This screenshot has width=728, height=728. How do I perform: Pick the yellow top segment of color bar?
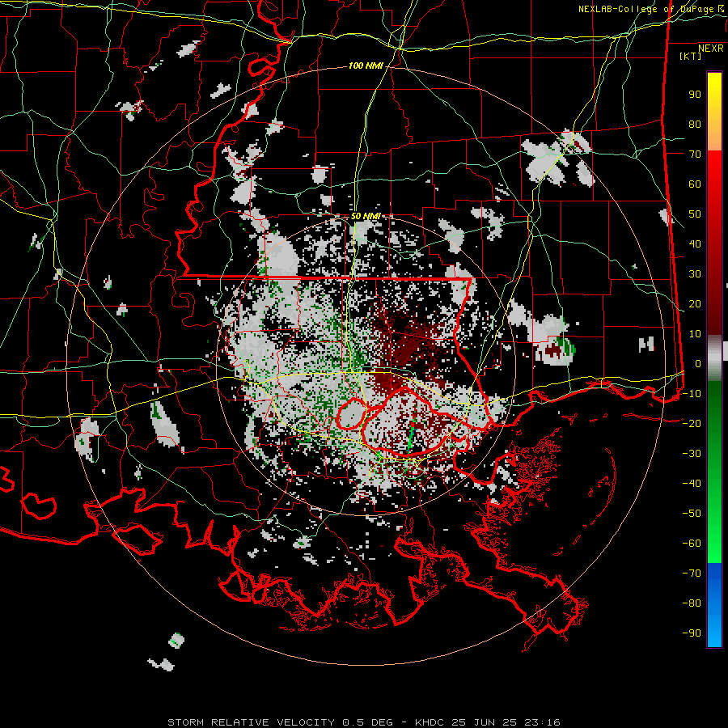point(714,112)
